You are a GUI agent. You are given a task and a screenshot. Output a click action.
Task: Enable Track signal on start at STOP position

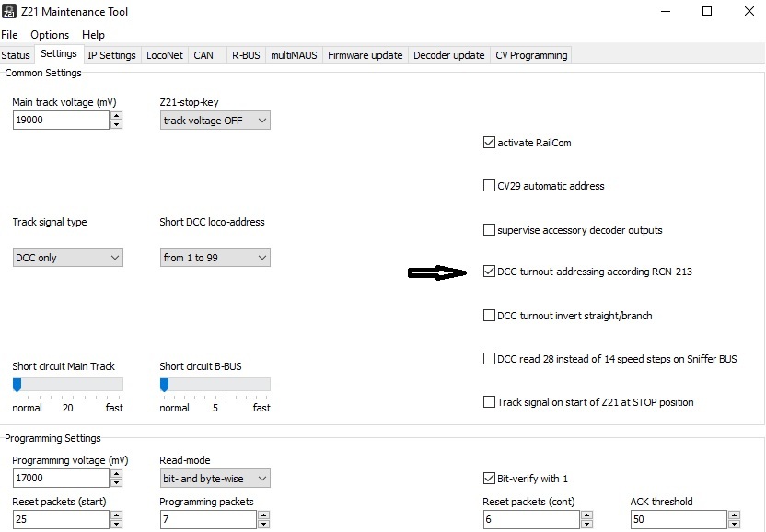tap(489, 401)
